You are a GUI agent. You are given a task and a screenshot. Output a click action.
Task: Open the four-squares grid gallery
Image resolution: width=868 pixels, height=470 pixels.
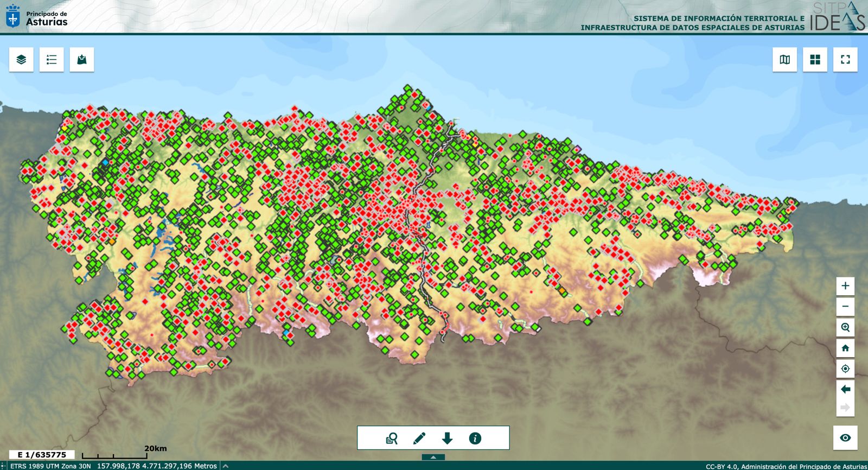pyautogui.click(x=815, y=60)
